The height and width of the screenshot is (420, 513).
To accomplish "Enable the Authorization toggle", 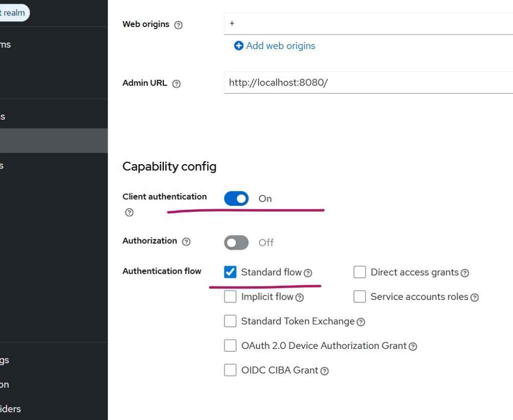I will [x=236, y=243].
